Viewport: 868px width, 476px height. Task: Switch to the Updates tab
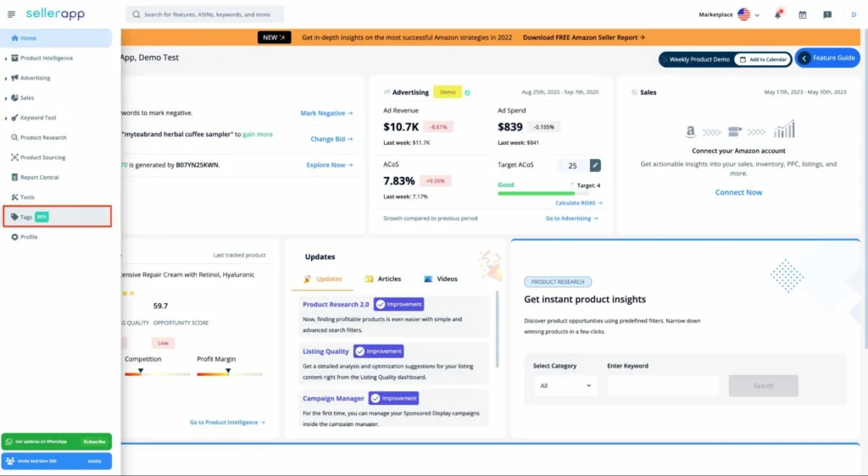[x=323, y=279]
